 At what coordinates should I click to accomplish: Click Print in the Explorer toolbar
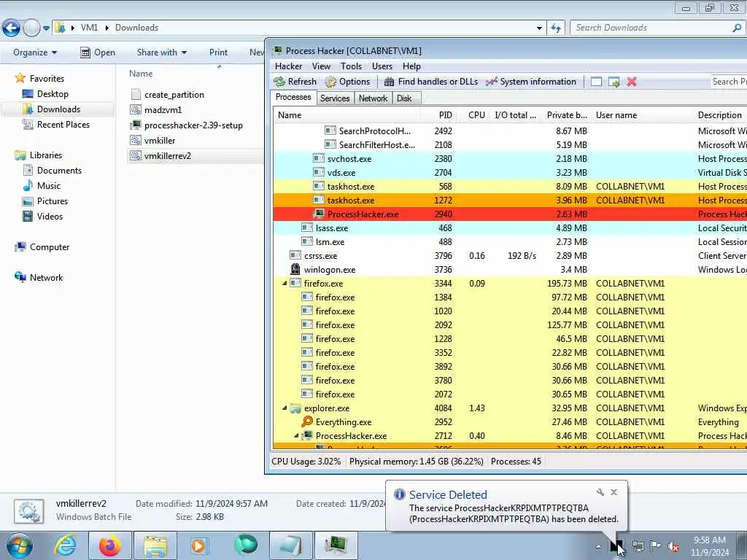point(218,52)
